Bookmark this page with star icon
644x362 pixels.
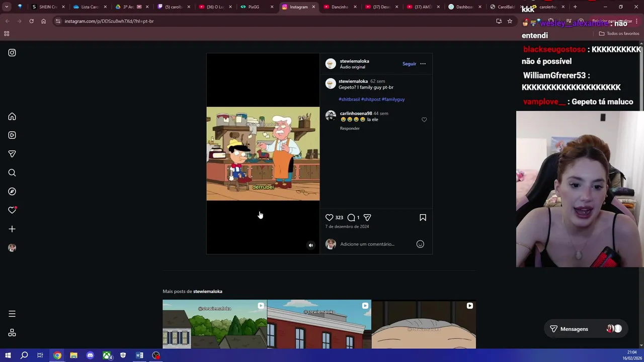pyautogui.click(x=510, y=21)
